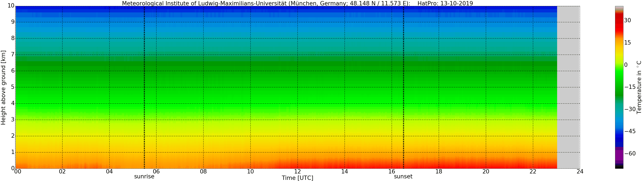The height and width of the screenshot is (182, 644).
Task: Click the "Height above ground [km]" axis label
Action: coord(3,88)
